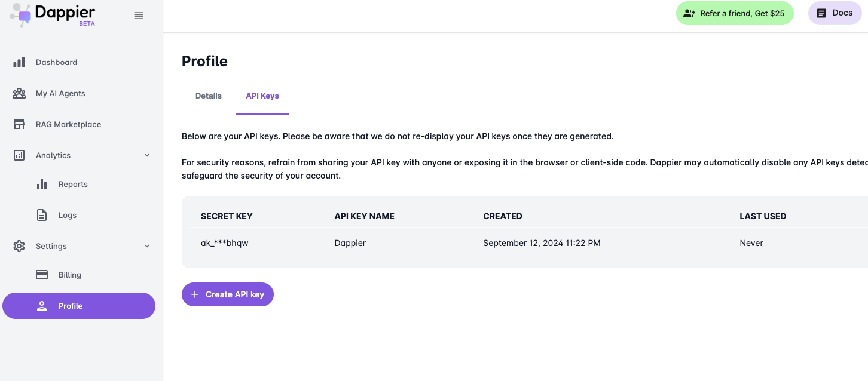Click the plus icon on Create API key
Viewport: 868px width, 381px height.
pyautogui.click(x=195, y=294)
